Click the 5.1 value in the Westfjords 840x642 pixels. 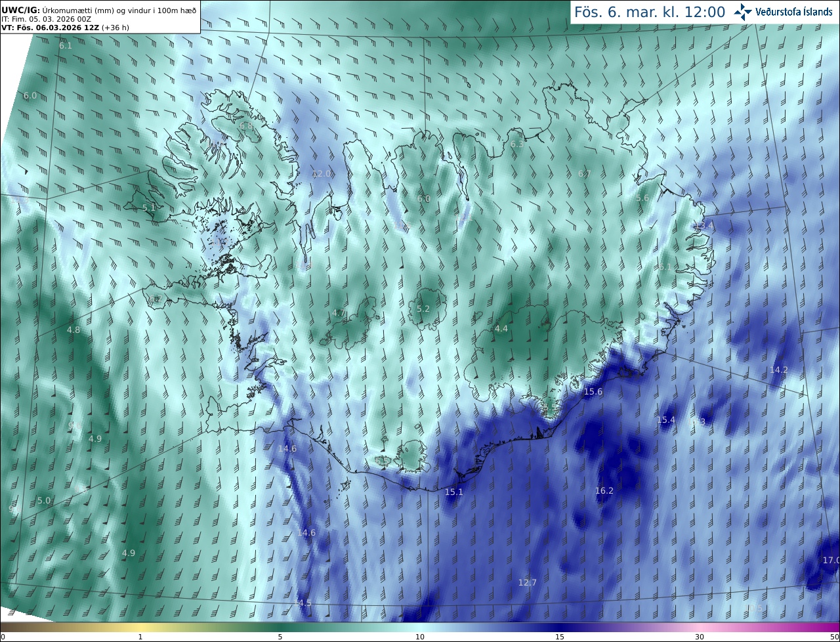(x=149, y=207)
